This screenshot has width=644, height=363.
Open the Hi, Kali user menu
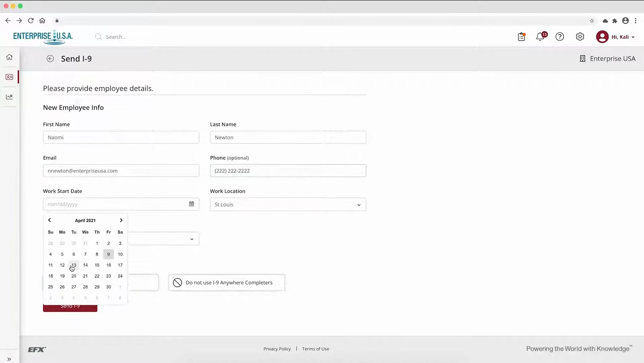[616, 37]
